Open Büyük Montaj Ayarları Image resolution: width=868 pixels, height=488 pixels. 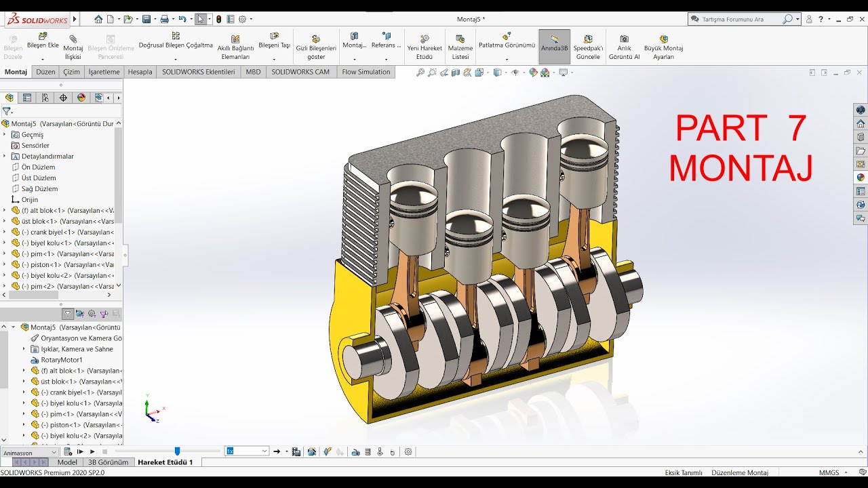pos(663,47)
